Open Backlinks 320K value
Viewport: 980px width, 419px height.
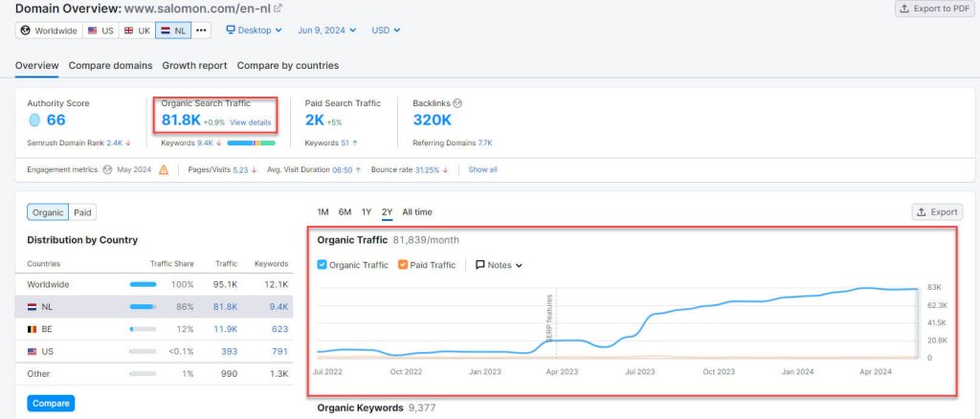coord(432,120)
